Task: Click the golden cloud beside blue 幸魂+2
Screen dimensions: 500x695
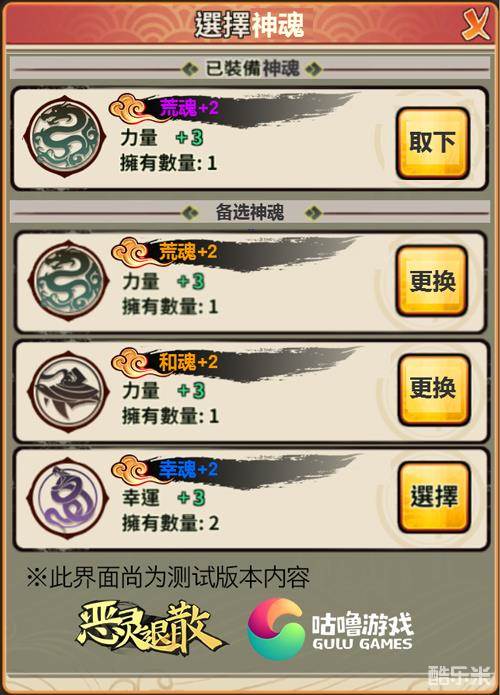Action: [129, 469]
